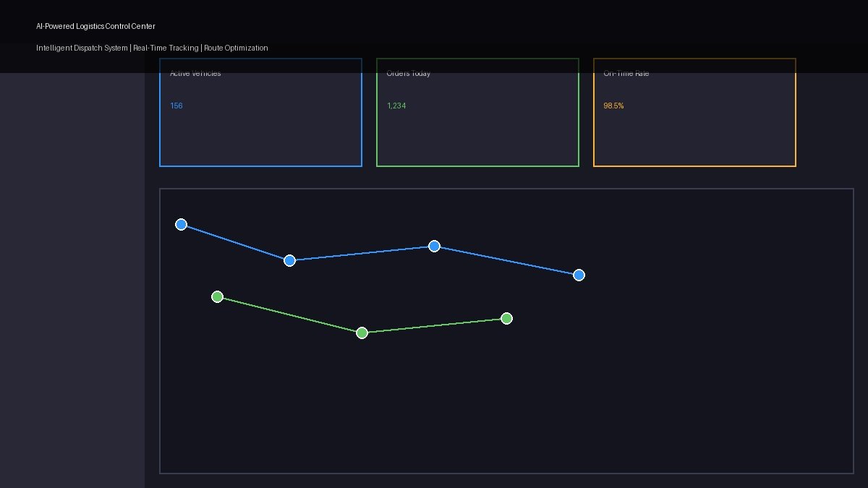Click the blue dip point in vehicle trend line
Image resolution: width=868 pixels, height=488 pixels.
coord(289,260)
